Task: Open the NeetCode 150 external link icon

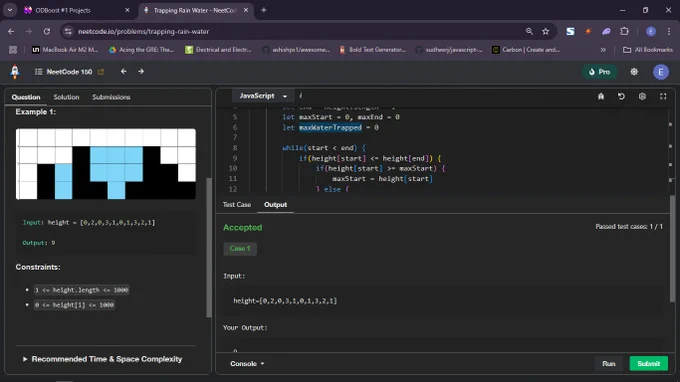Action: click(x=101, y=72)
